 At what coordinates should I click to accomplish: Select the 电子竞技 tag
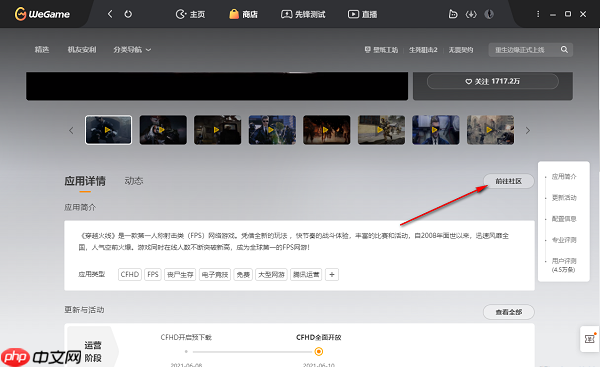pos(215,274)
